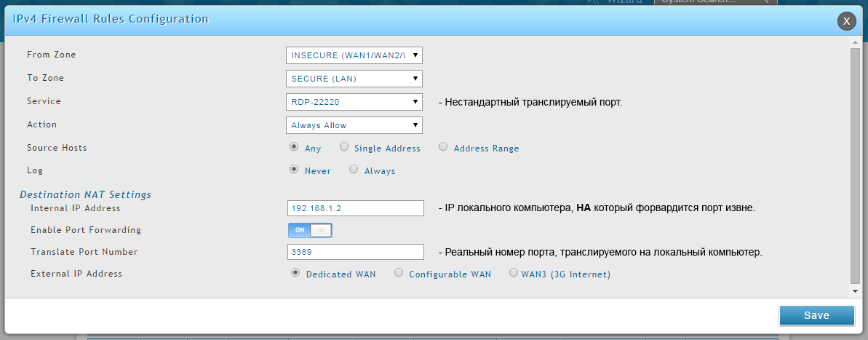Toggle the Enable Port Forwarding switch
This screenshot has height=340, width=868.
point(310,230)
